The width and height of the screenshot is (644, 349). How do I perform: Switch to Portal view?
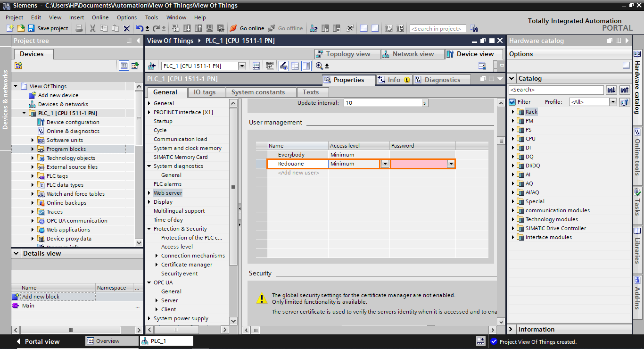[38, 341]
